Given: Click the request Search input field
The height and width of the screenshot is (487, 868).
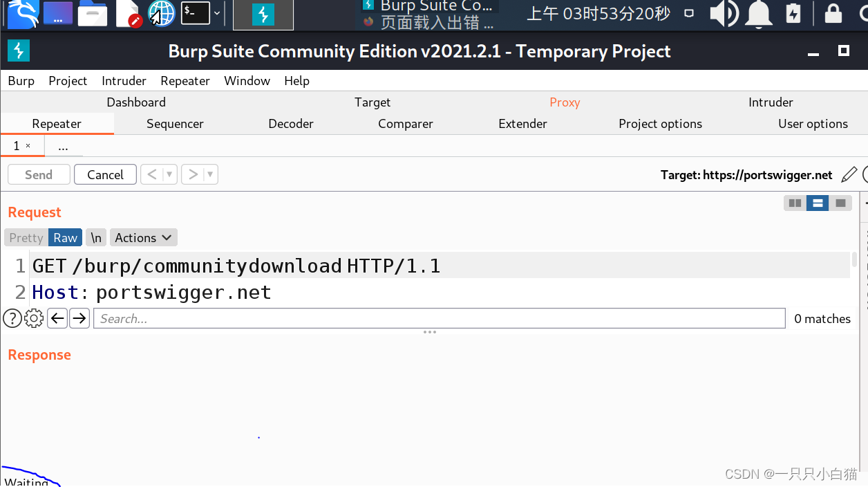Looking at the screenshot, I should coord(440,318).
